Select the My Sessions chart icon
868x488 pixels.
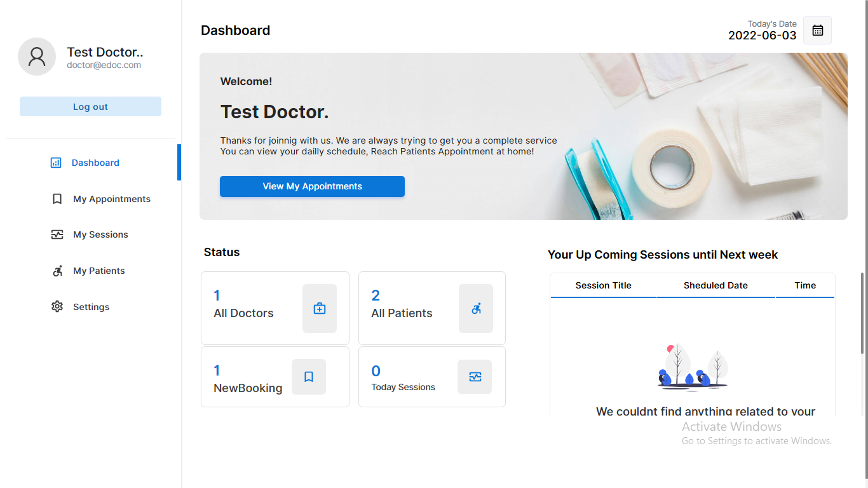tap(57, 234)
